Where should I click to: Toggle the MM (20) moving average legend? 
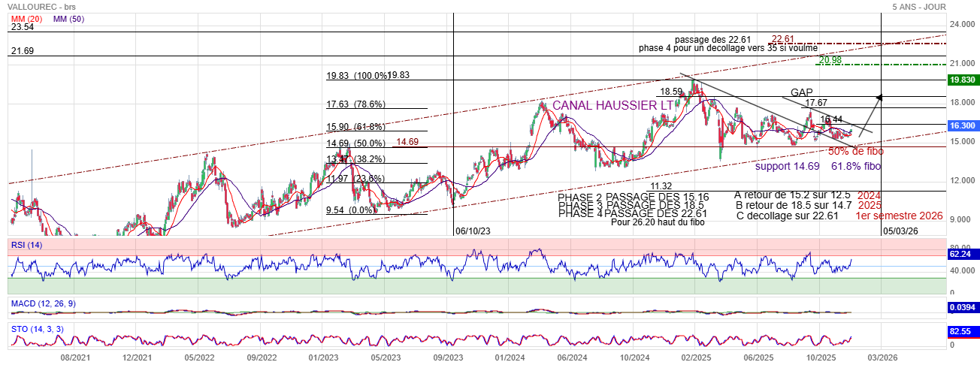click(x=26, y=19)
